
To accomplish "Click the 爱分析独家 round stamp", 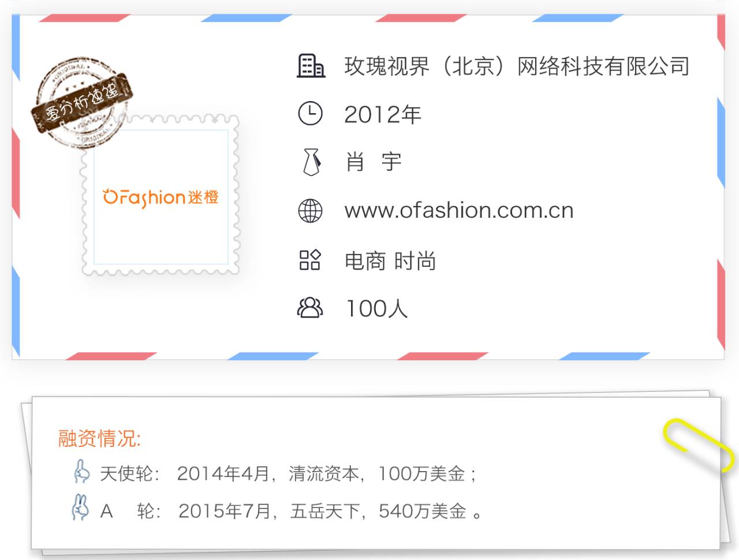I will 82,102.
